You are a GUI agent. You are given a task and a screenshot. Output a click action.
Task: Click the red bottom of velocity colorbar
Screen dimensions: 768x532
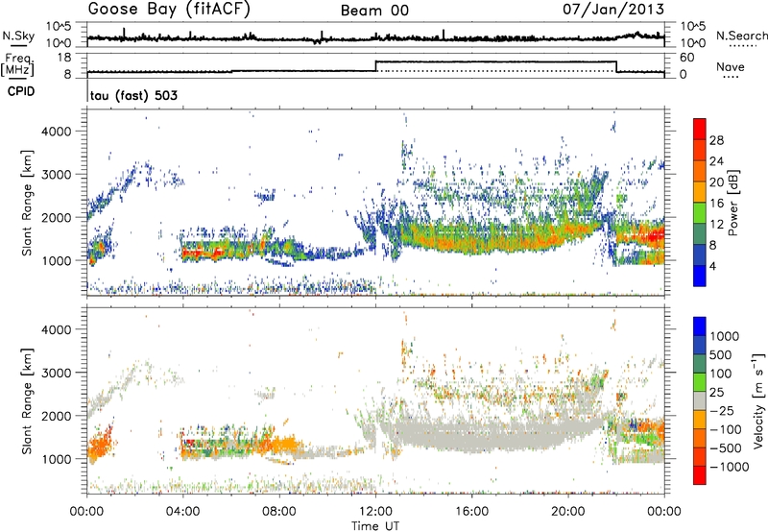click(700, 475)
